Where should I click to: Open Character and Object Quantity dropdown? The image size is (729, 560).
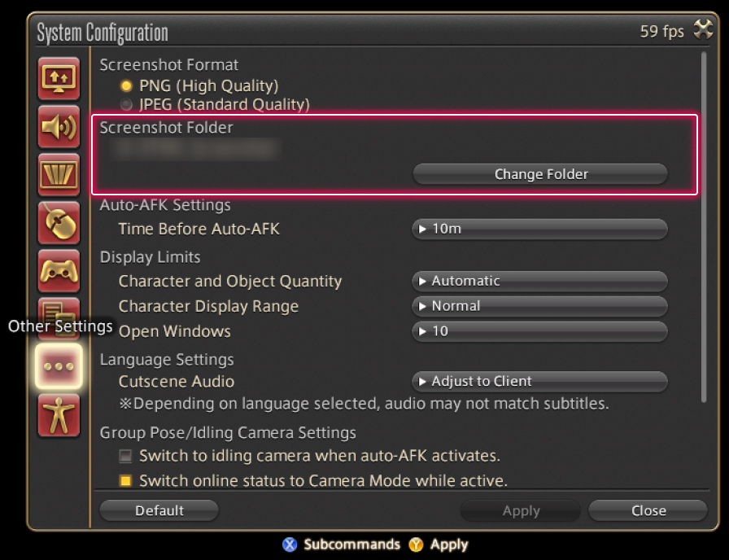tap(539, 281)
